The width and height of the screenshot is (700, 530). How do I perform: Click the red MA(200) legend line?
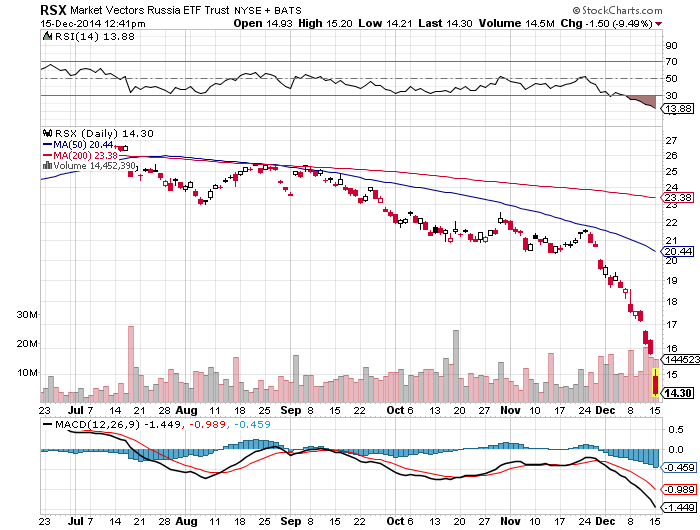(x=45, y=155)
